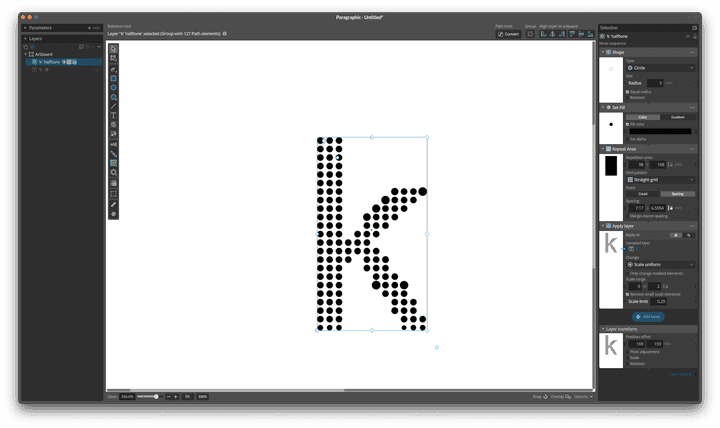
Task: Click the zoom slider handle
Action: click(156, 396)
